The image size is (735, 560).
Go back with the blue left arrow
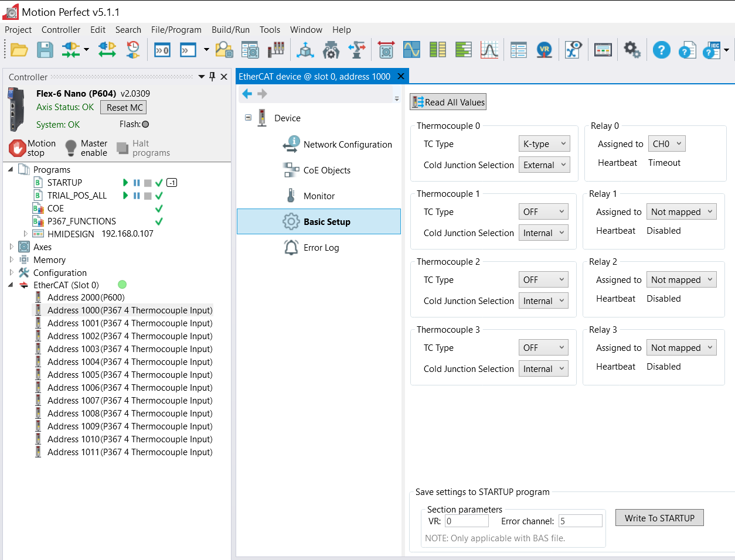247,94
